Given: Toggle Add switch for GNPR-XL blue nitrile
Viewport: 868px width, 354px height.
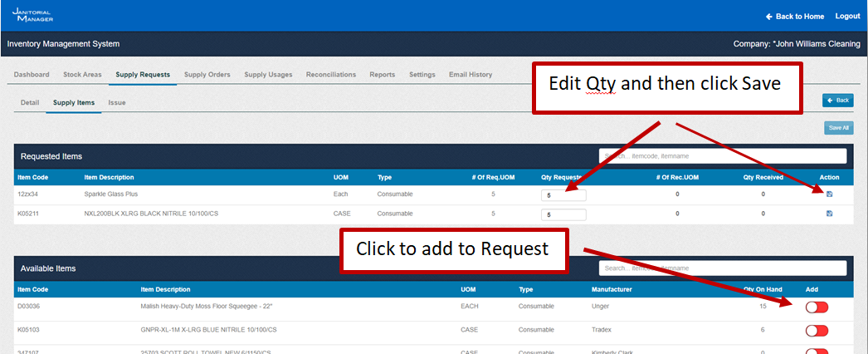Looking at the screenshot, I should tap(817, 331).
